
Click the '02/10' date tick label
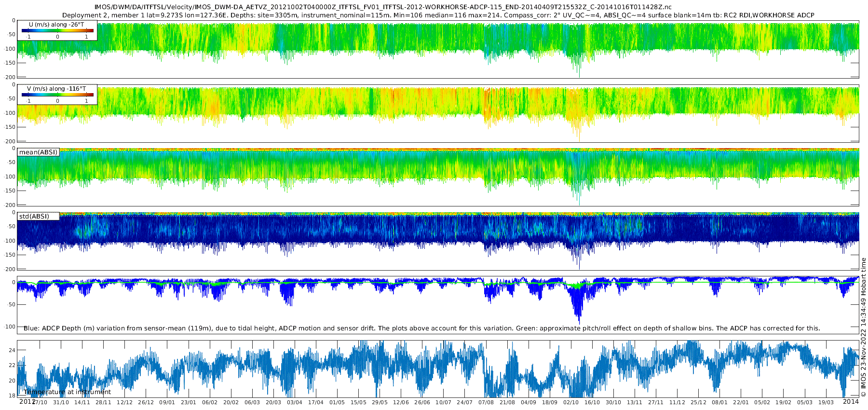click(570, 402)
